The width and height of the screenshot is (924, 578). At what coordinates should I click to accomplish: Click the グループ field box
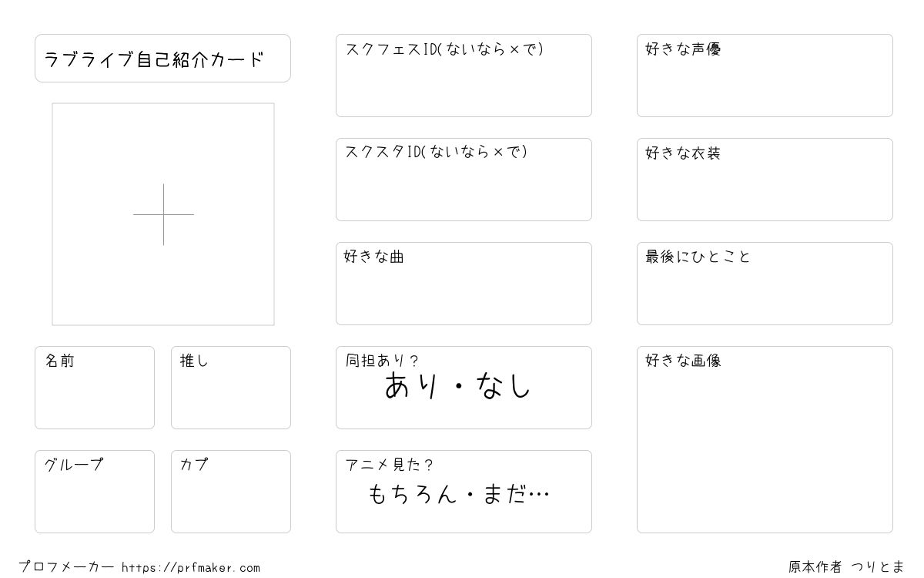95,492
